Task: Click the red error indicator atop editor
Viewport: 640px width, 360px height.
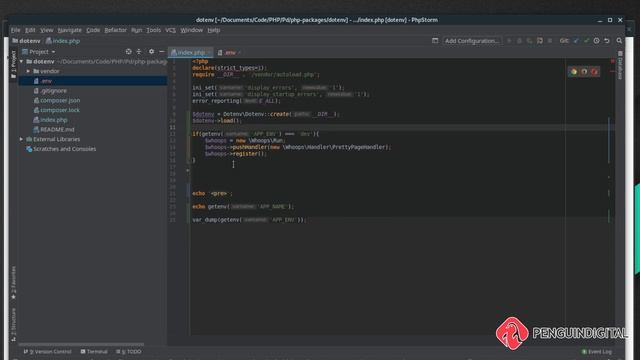Action: point(612,61)
